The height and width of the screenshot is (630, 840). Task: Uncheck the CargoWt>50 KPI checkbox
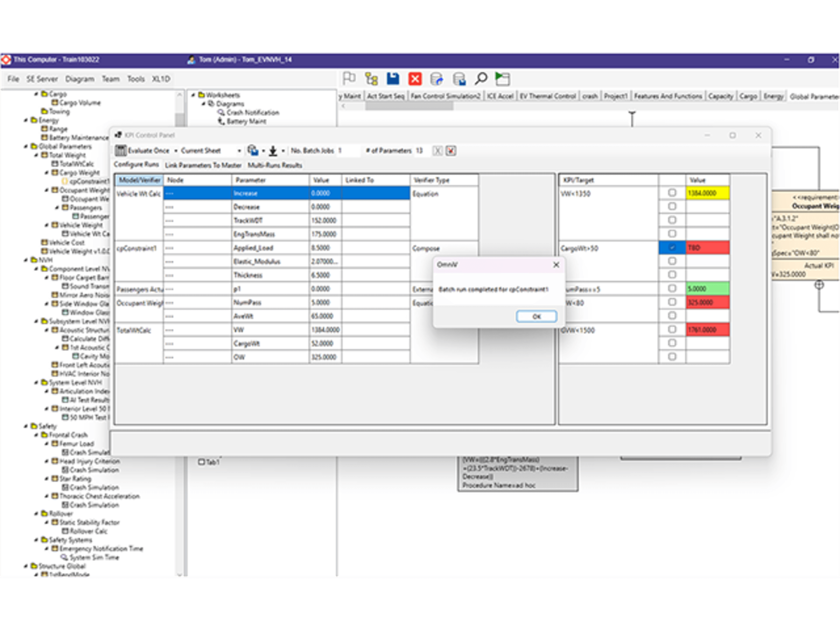coord(672,248)
